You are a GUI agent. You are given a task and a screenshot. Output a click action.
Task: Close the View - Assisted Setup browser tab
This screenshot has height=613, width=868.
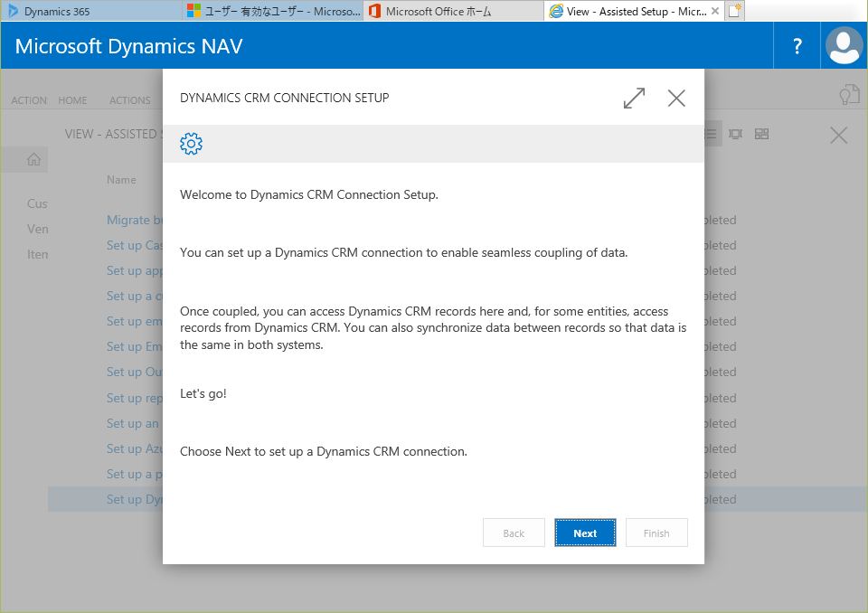715,11
